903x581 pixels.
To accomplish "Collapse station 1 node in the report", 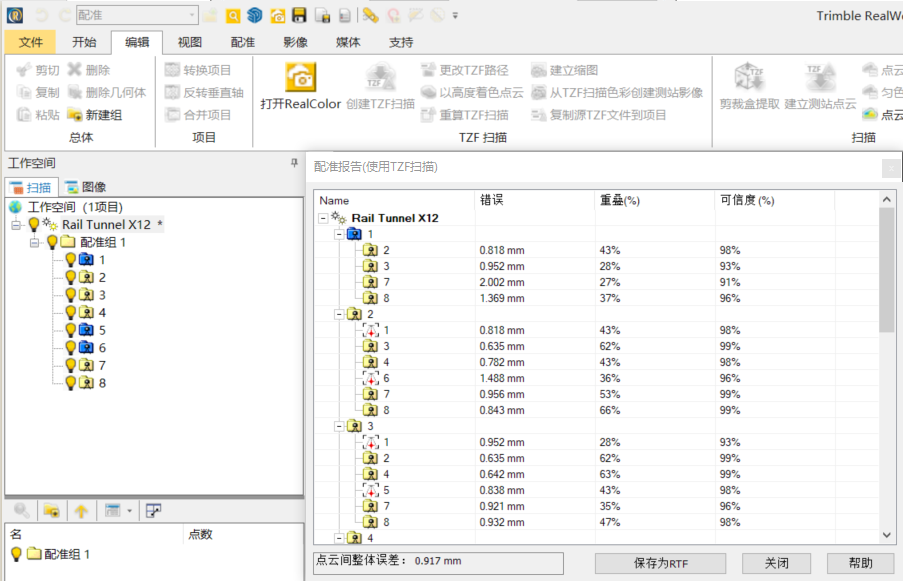I will 339,234.
